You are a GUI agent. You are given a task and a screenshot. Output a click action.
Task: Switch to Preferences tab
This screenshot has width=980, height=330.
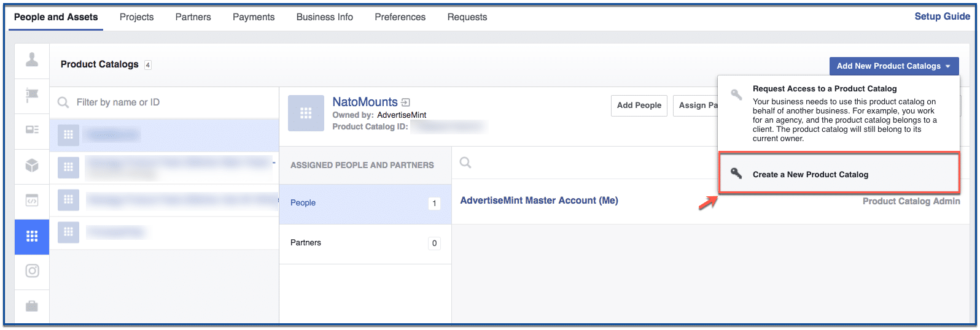400,17
